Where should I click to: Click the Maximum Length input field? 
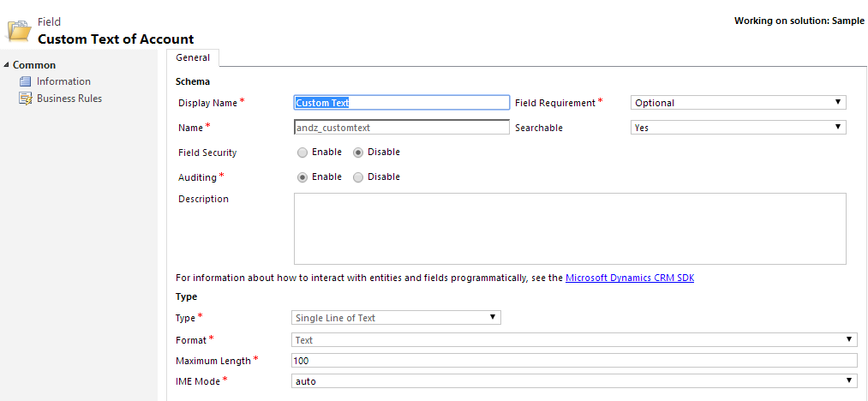click(574, 361)
